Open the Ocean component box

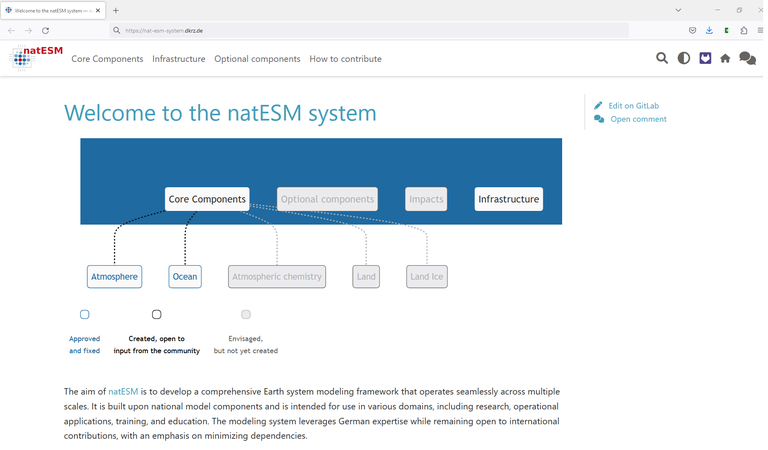185,277
